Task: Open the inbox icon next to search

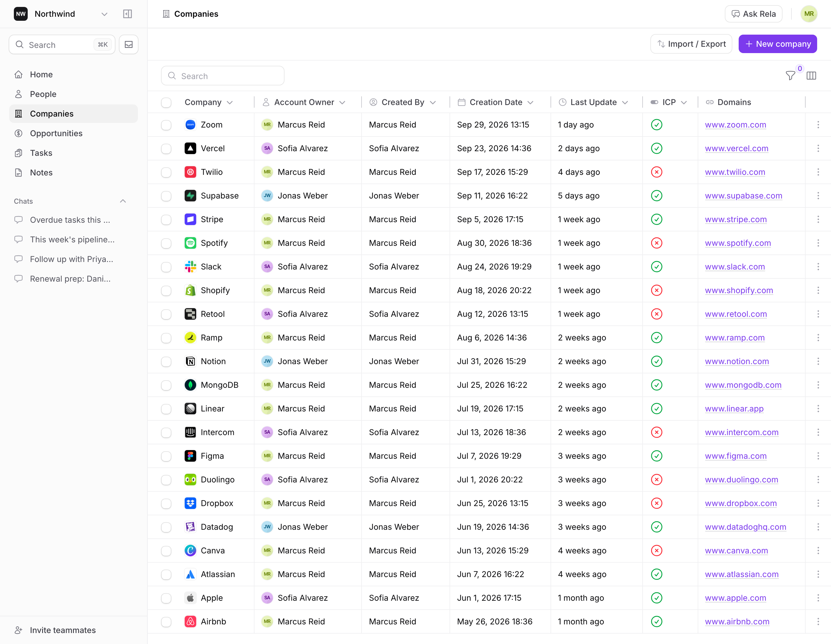Action: pyautogui.click(x=129, y=44)
